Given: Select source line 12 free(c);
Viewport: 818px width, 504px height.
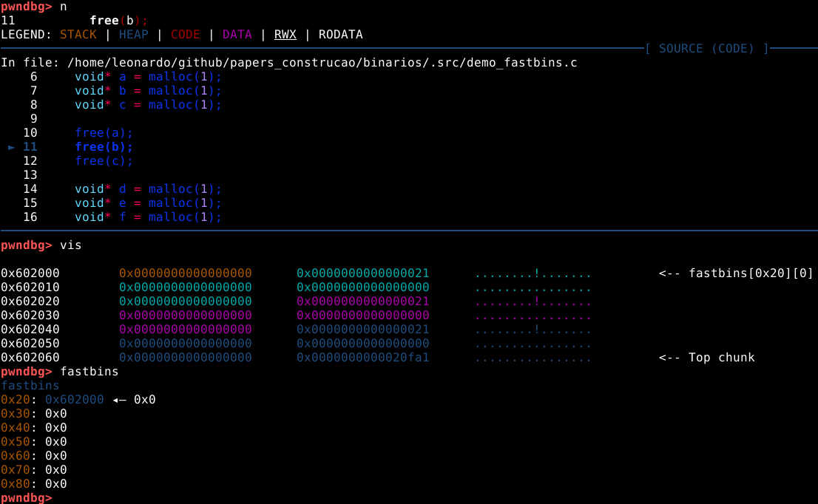Looking at the screenshot, I should [104, 161].
